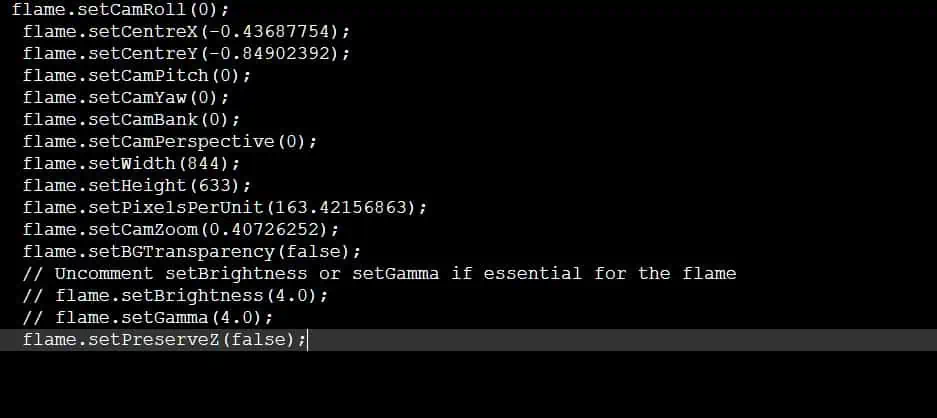
Task: Click the word 'essential' in the comment
Action: click(x=532, y=274)
